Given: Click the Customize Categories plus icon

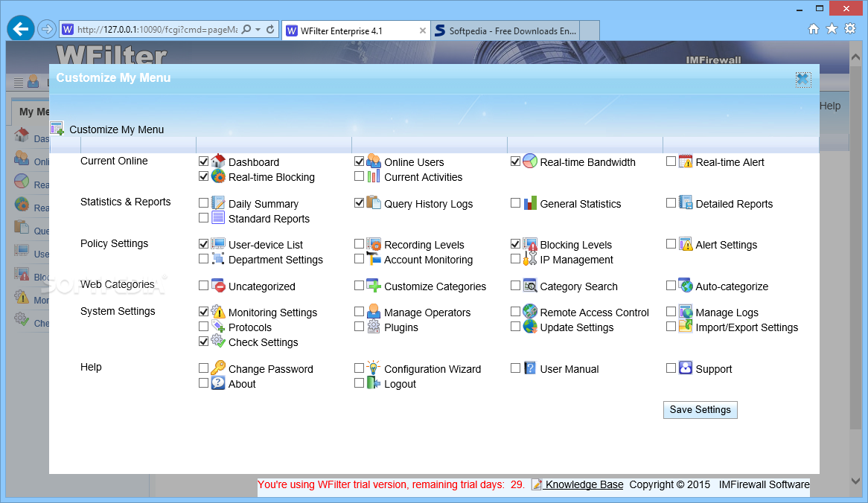Looking at the screenshot, I should tap(374, 285).
